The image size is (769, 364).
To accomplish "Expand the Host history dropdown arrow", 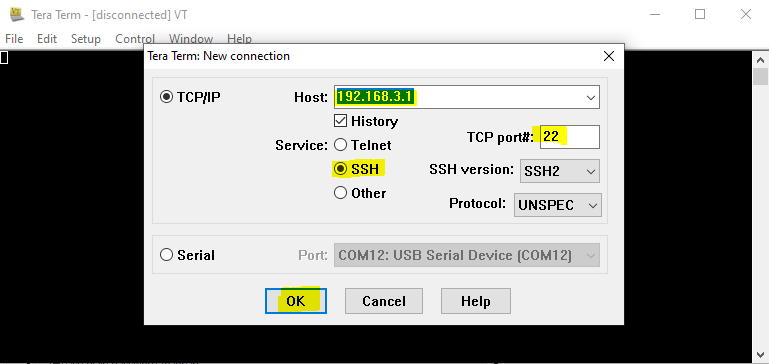I will click(590, 97).
